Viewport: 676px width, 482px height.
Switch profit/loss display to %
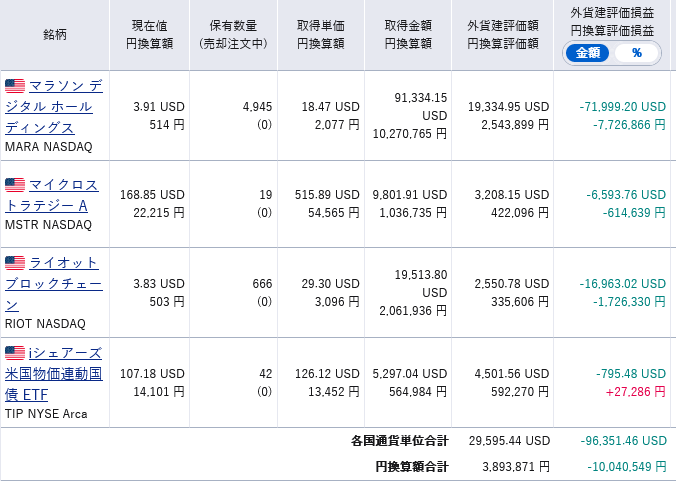point(637,53)
